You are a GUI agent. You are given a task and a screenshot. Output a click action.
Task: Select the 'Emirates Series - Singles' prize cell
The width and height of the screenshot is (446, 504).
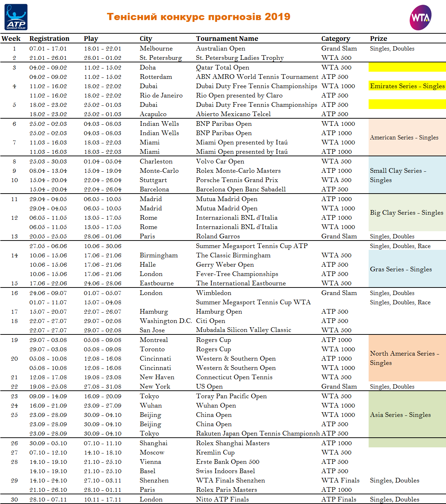407,86
